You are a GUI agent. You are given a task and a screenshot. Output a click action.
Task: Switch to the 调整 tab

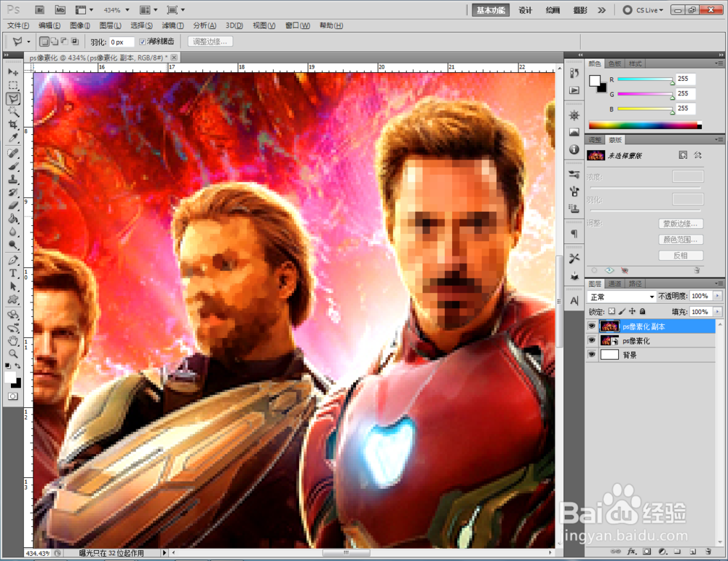coord(595,140)
